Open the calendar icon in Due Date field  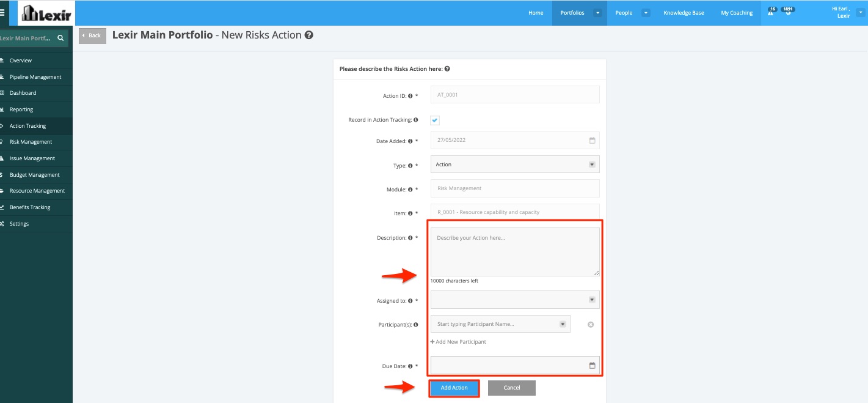592,365
